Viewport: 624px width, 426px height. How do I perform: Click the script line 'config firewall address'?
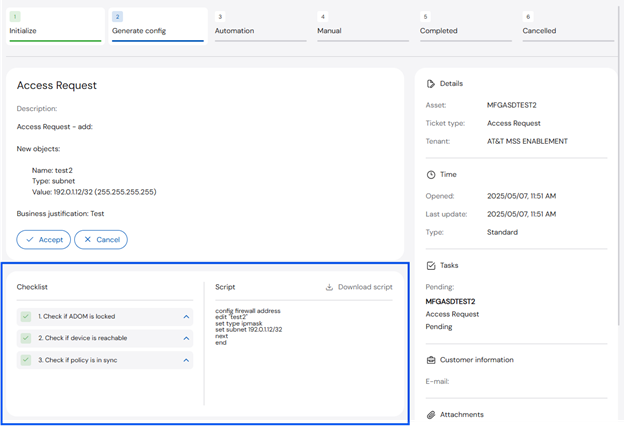point(248,311)
